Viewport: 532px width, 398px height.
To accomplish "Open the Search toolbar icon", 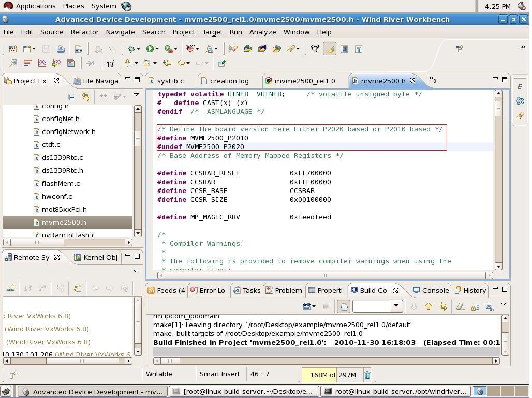I will (210, 49).
